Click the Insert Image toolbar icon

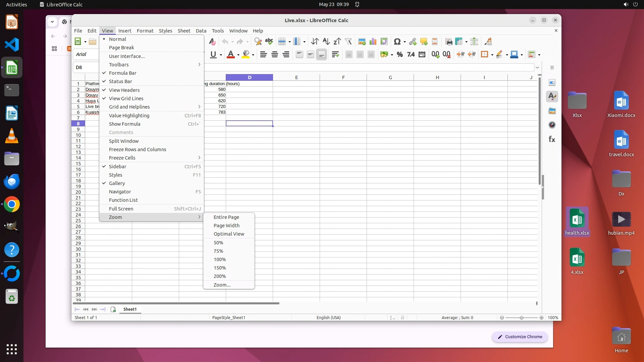coord(362,42)
